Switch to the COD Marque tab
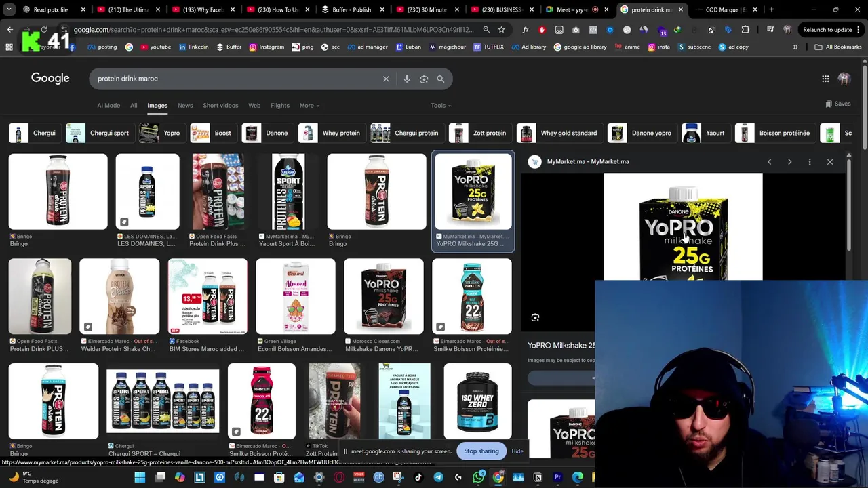The width and height of the screenshot is (868, 488). pos(725,9)
